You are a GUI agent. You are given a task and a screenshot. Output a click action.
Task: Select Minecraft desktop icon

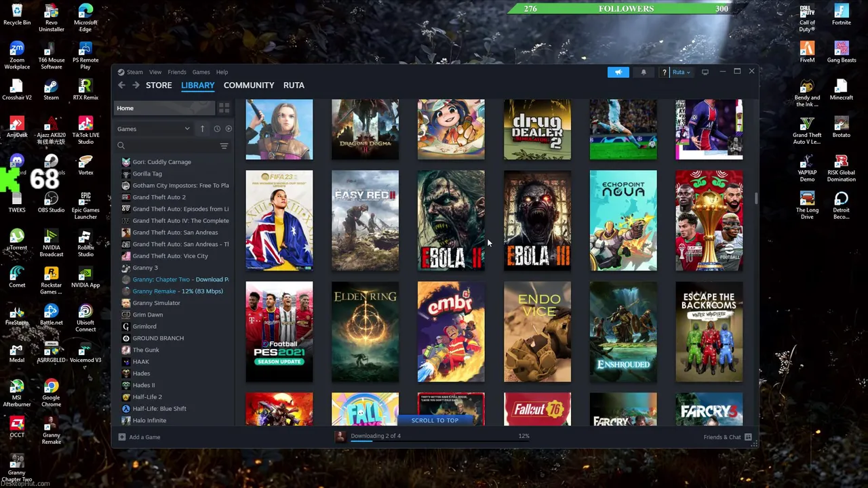842,89
